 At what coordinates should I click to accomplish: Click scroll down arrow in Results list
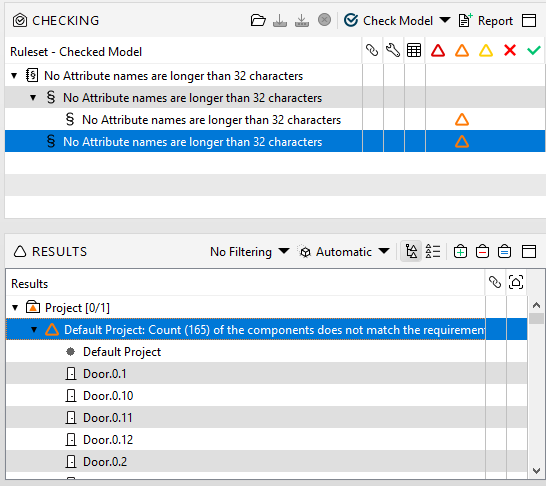pyautogui.click(x=536, y=471)
